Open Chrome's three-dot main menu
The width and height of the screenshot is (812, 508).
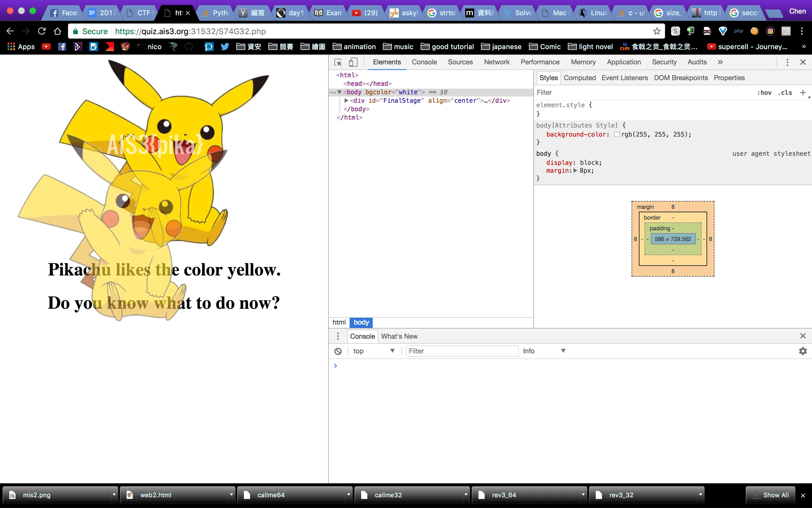point(802,31)
